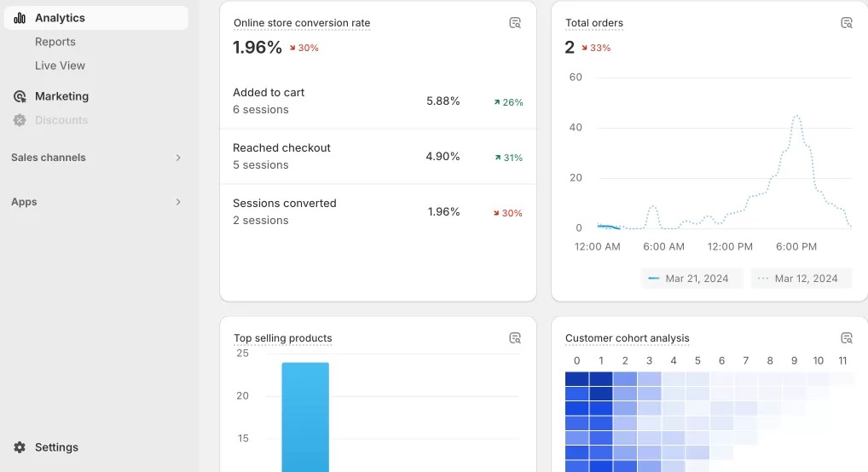Select Marketing in the sidebar

coord(61,96)
